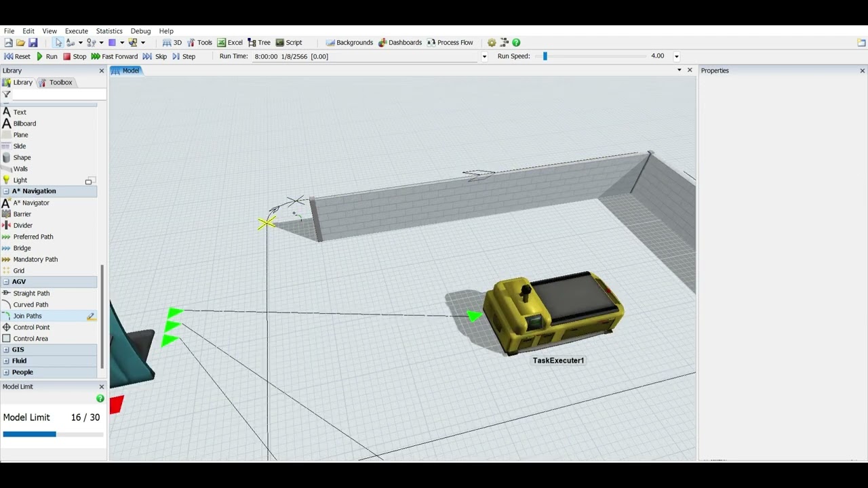Open the Execute menu

click(77, 31)
